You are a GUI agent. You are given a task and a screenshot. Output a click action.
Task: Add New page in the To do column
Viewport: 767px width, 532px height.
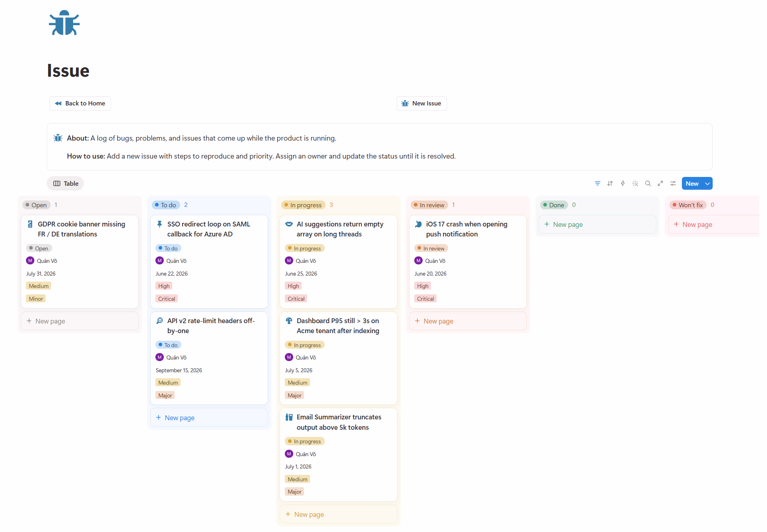coord(209,418)
